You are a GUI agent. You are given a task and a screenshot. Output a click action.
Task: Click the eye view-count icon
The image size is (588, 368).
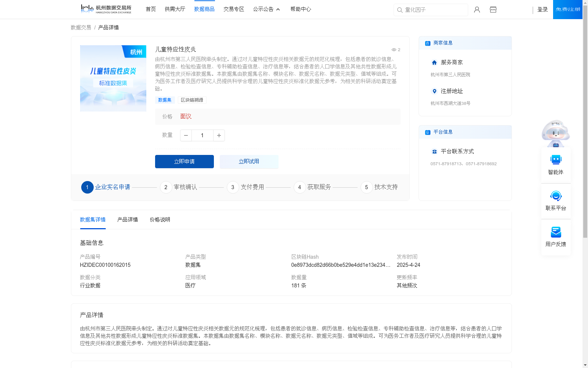394,50
